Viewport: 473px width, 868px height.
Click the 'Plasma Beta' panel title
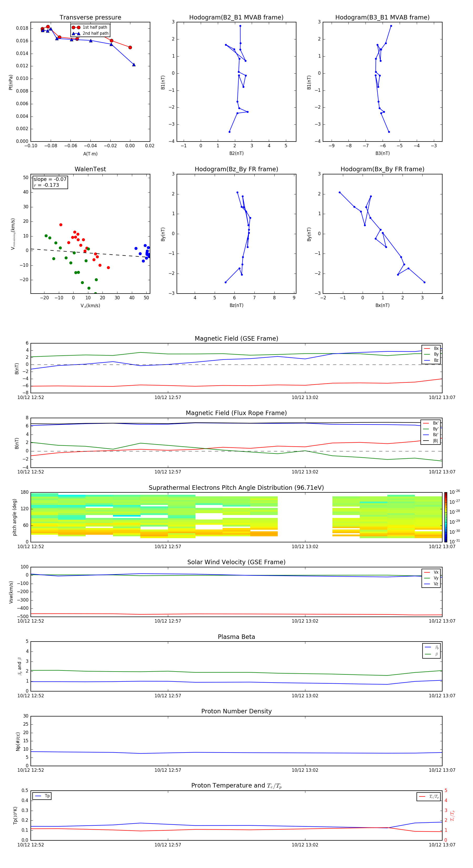[236, 637]
